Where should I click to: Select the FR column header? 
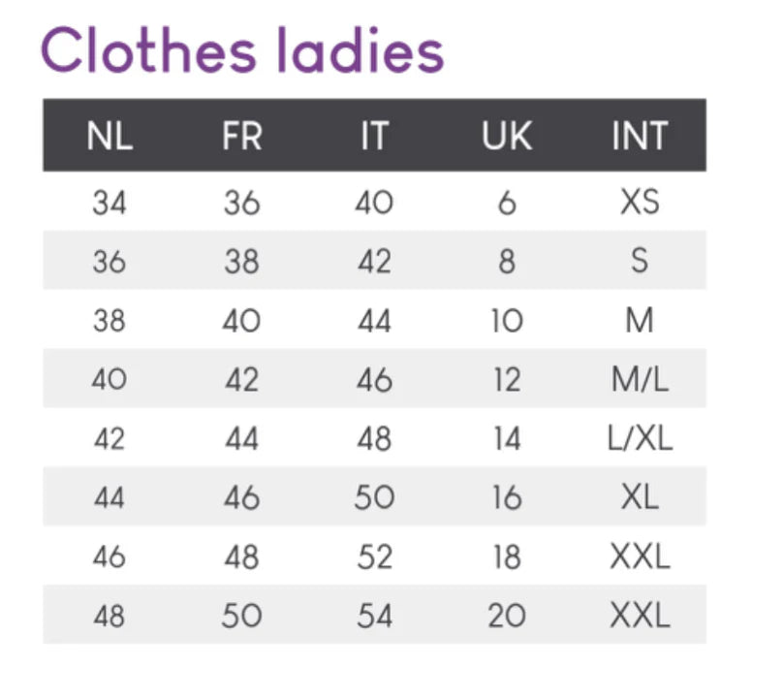pyautogui.click(x=241, y=137)
